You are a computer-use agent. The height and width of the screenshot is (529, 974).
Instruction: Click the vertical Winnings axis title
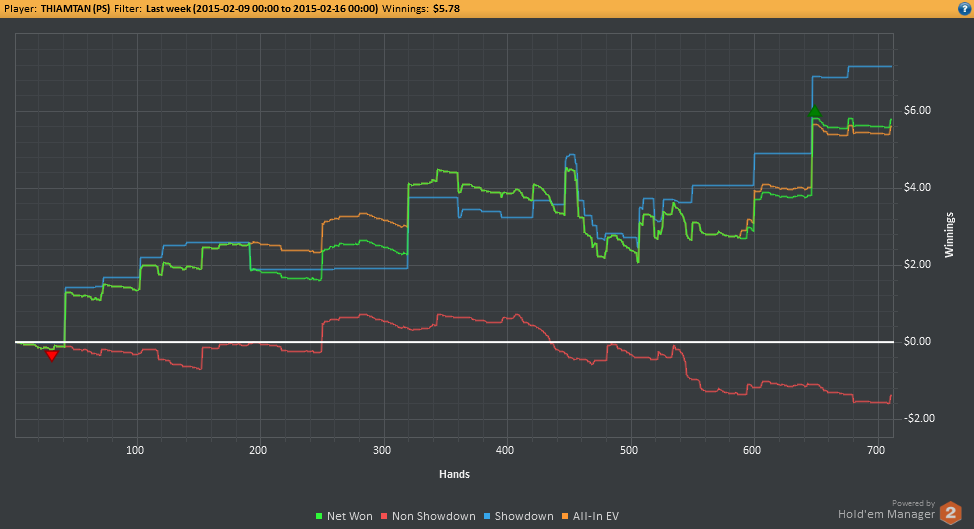949,235
